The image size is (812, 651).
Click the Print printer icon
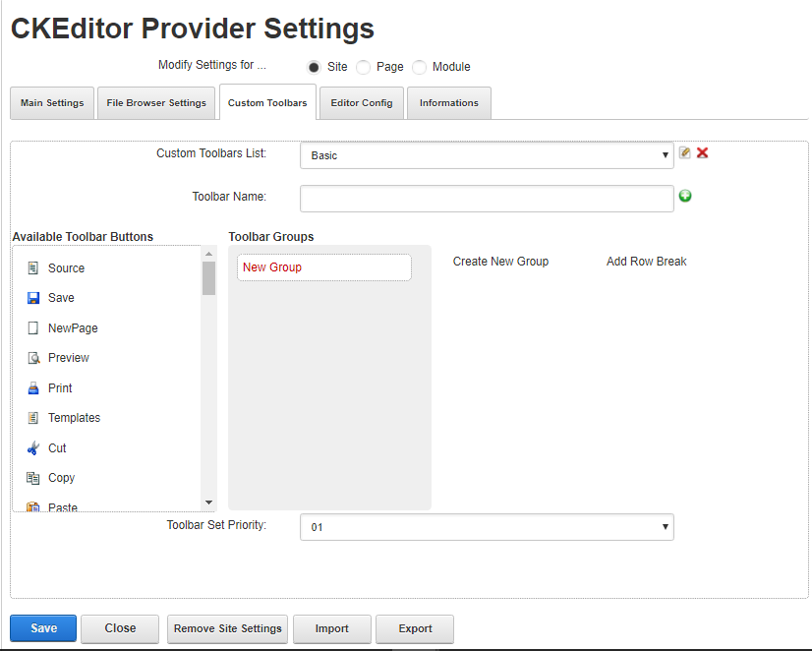point(33,387)
